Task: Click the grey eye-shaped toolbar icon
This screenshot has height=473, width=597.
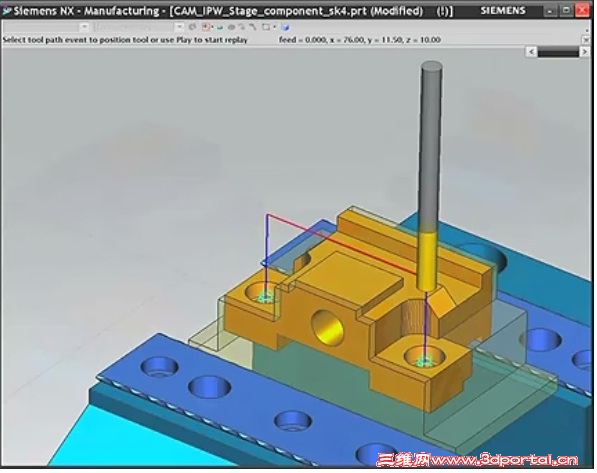Action: tap(231, 27)
